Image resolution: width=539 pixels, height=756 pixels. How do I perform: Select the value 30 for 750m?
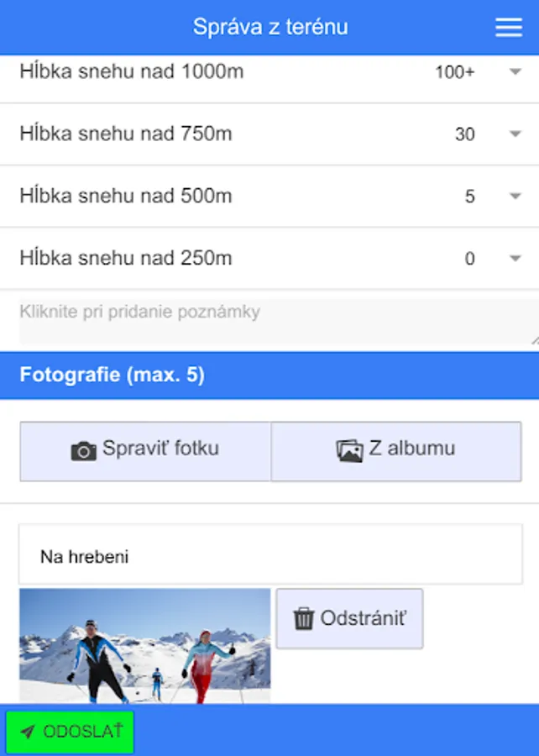pyautogui.click(x=464, y=134)
